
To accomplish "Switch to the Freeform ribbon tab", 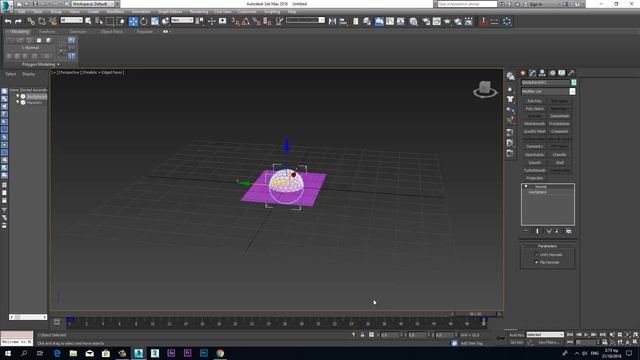I will point(47,31).
